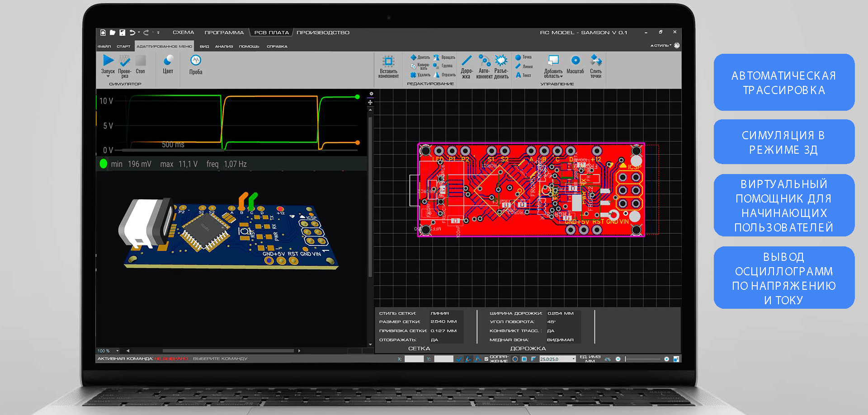Image resolution: width=868 pixels, height=415 pixels.
Task: Click the zoom out minus button
Action: pos(618,359)
